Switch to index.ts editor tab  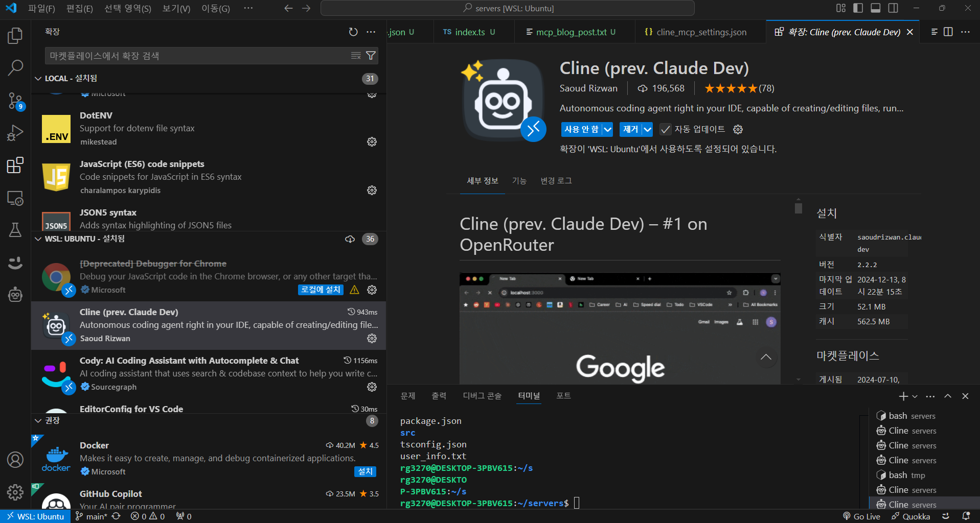click(x=469, y=32)
